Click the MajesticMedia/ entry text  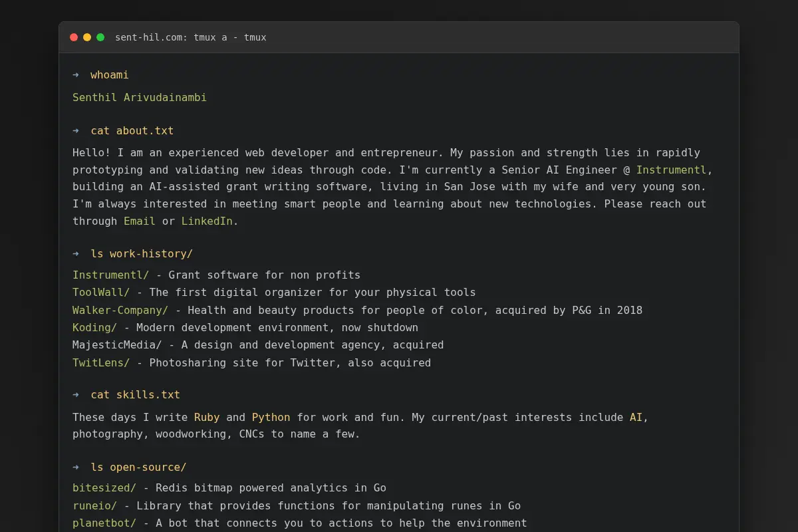(117, 344)
